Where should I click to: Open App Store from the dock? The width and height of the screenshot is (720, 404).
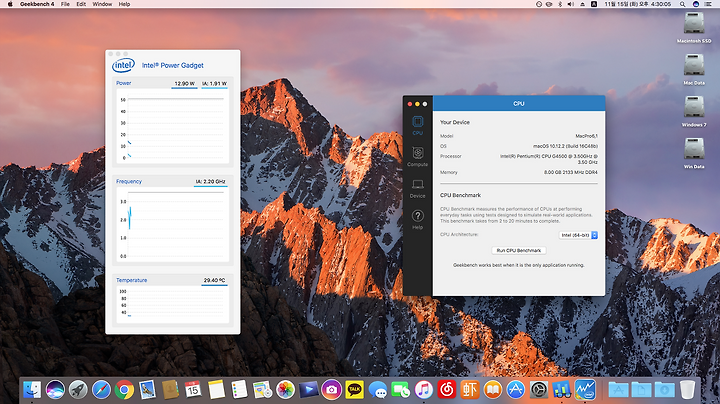point(516,390)
